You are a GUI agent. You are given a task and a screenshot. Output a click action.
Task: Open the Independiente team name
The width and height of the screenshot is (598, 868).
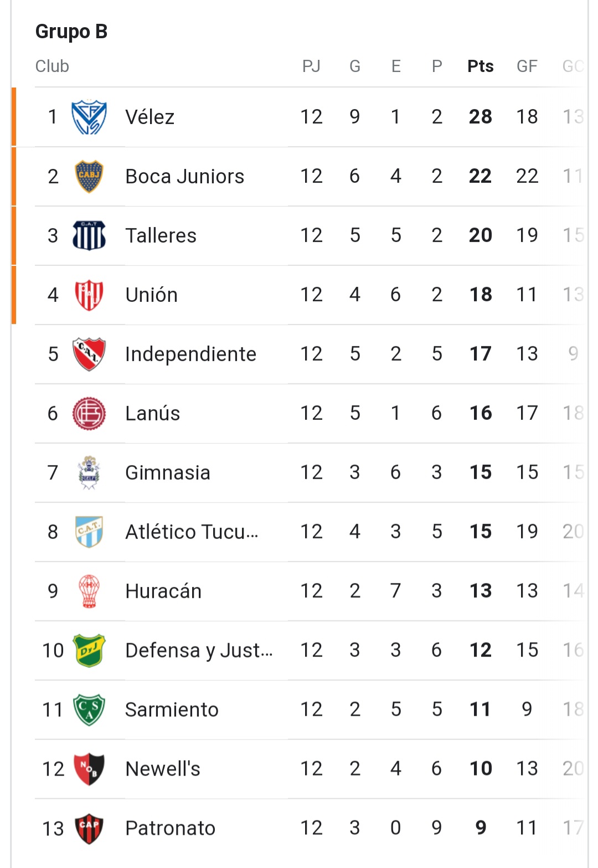(190, 354)
